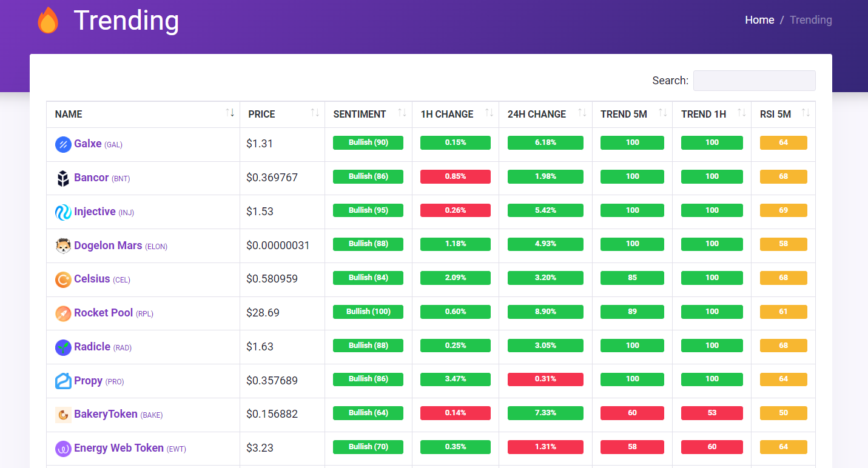Focus the Search input field
This screenshot has height=468, width=868.
click(754, 81)
